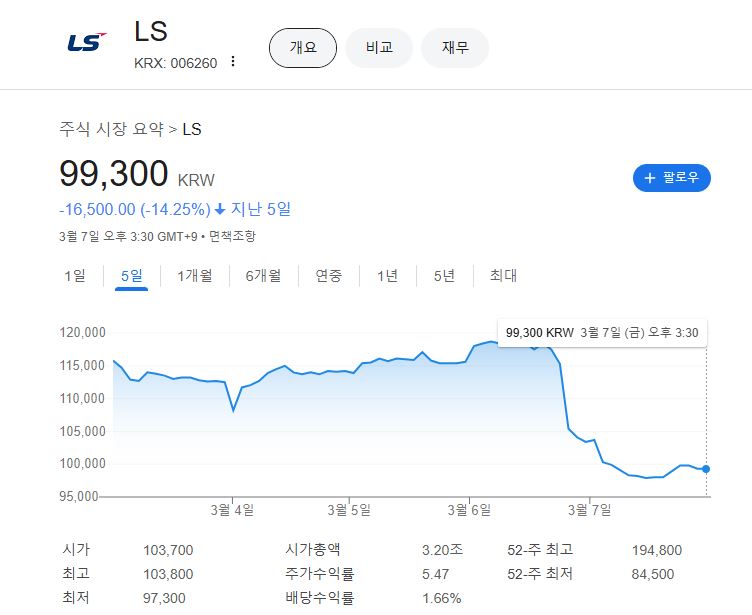The image size is (752, 615).
Task: Click the 3월 7일 axis label
Action: coord(589,509)
